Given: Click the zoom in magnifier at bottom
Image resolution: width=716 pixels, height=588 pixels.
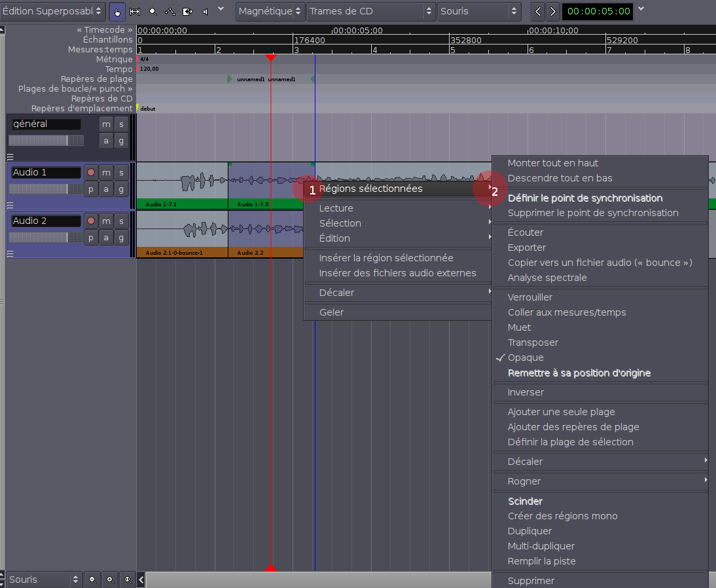Looking at the screenshot, I should click(109, 579).
